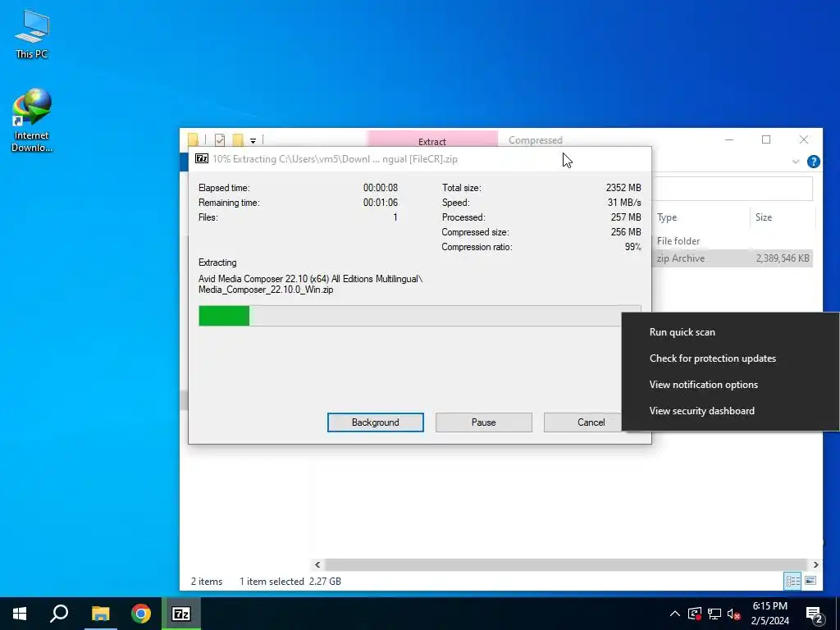The width and height of the screenshot is (840, 630).
Task: Click the Total size value 2352 MB
Action: (623, 188)
